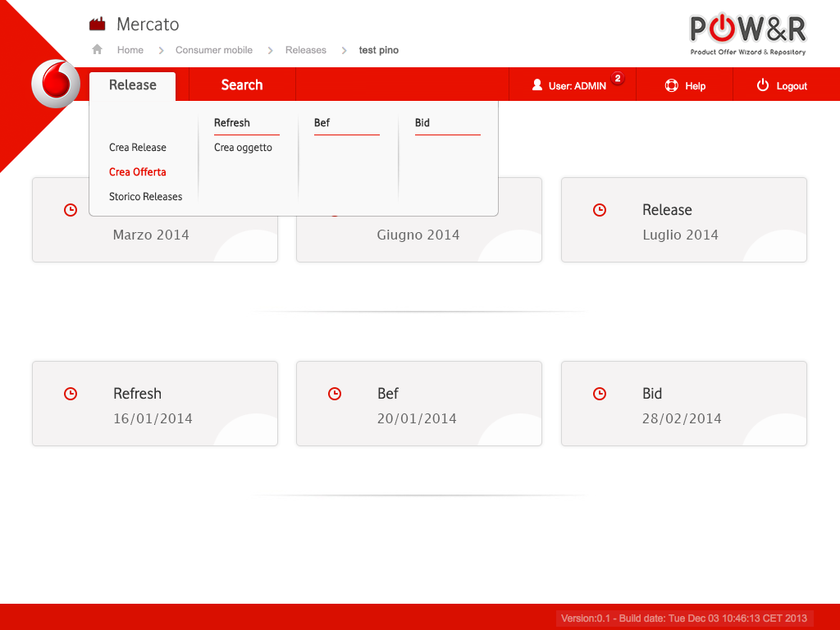This screenshot has width=840, height=630.
Task: Click the Mercato page title
Action: 148,24
